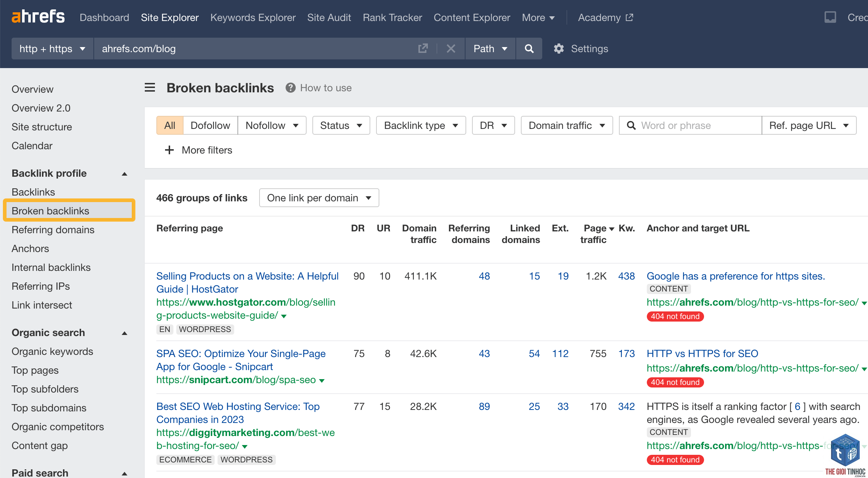Collapse Paid search section
Image resolution: width=868 pixels, height=478 pixels.
tap(125, 473)
